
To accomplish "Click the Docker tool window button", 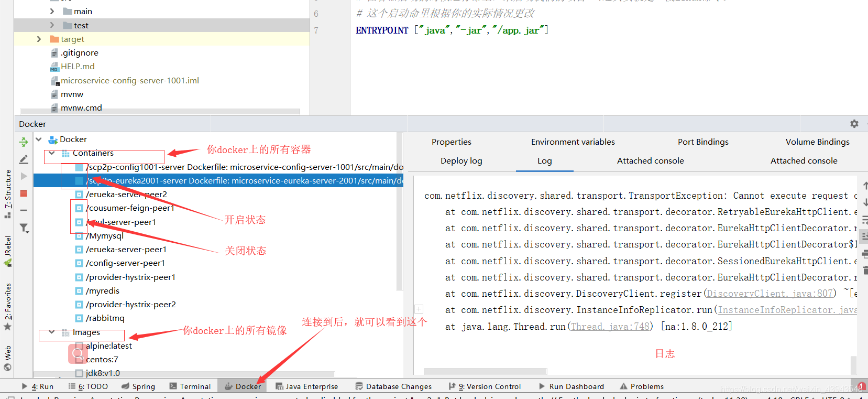I will pos(243,386).
